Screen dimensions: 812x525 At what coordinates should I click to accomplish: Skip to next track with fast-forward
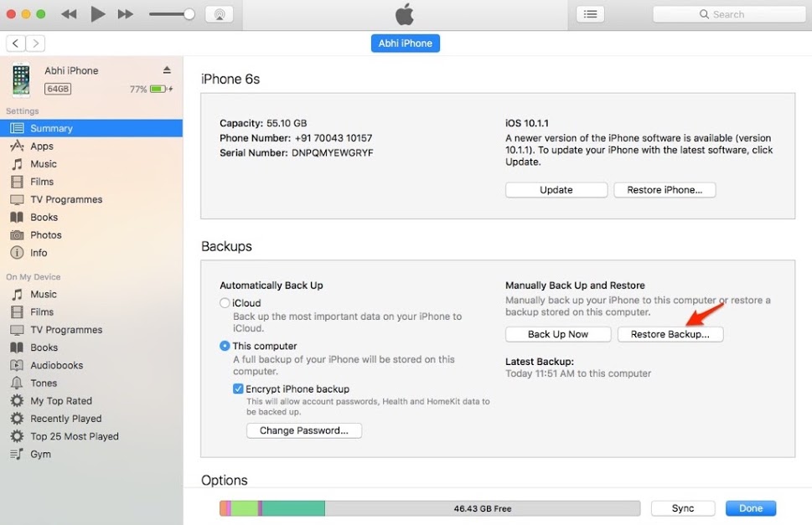coord(125,14)
